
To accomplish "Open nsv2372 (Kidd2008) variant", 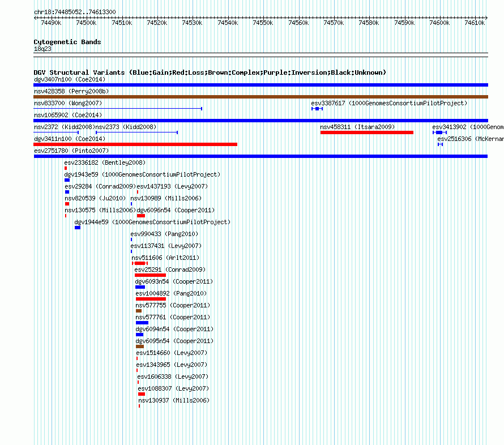I will 65,127.
